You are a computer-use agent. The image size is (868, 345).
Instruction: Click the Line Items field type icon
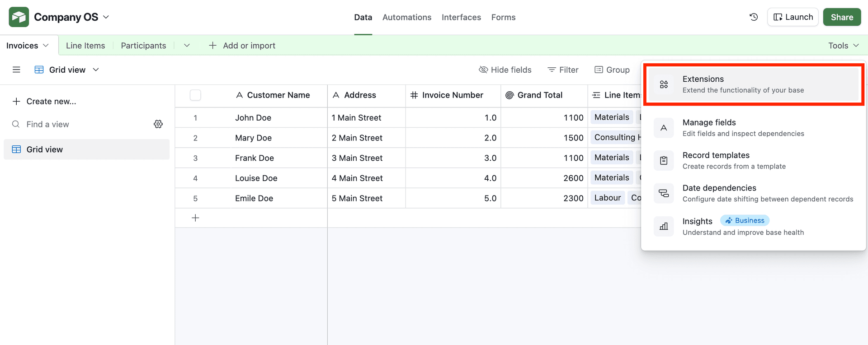tap(596, 95)
